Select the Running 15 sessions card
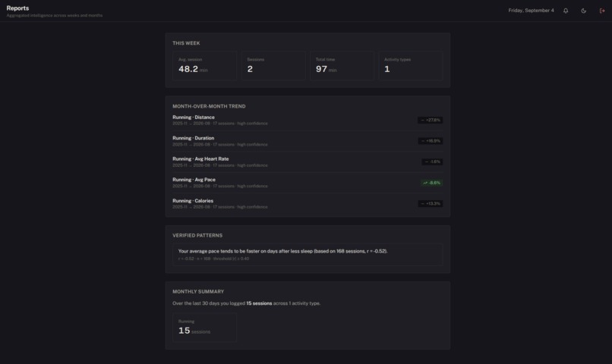This screenshot has height=364, width=612. [x=204, y=328]
